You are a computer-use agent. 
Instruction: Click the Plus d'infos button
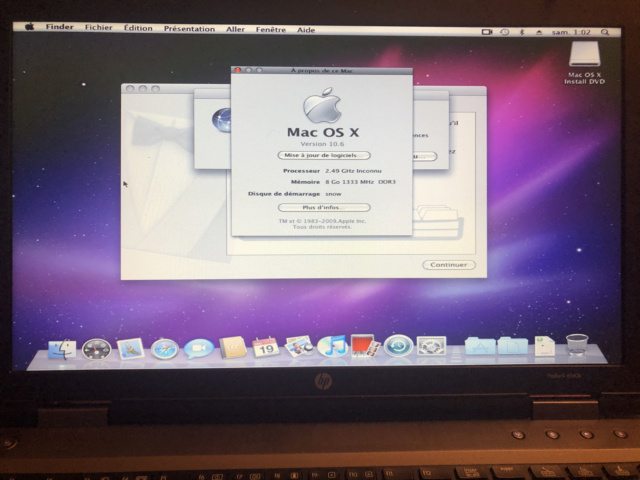pos(324,207)
